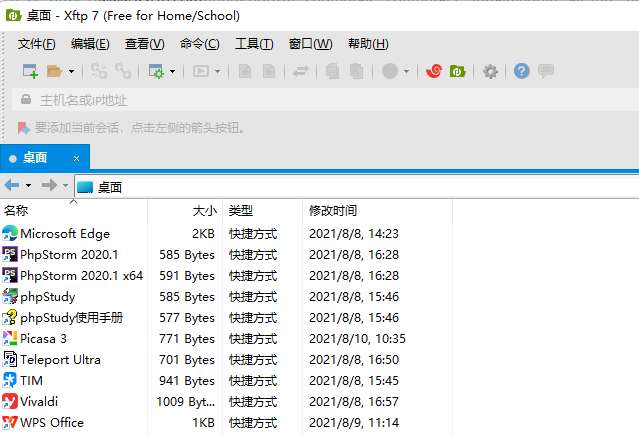Open Help via blue question mark
The image size is (639, 436).
pyautogui.click(x=522, y=71)
